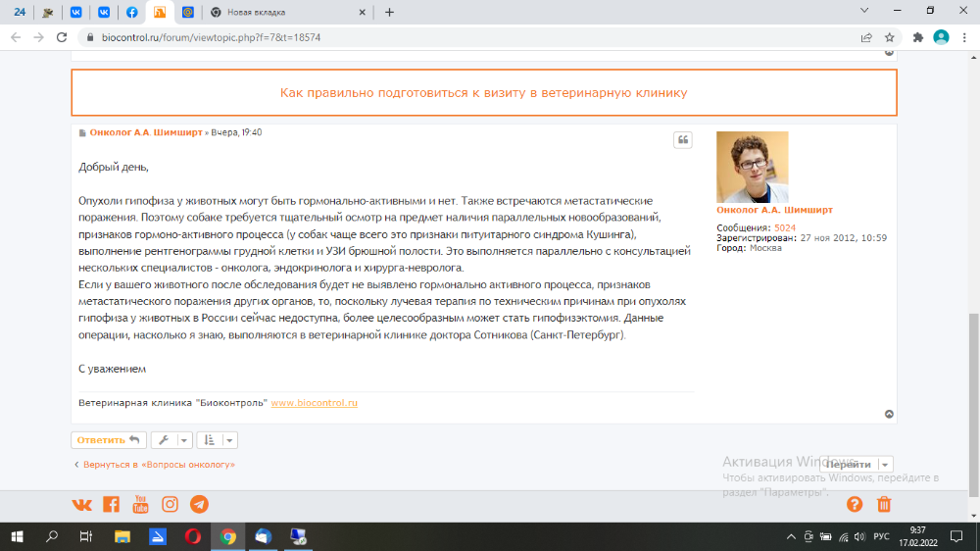The width and height of the screenshot is (980, 551).
Task: Open the VK social link in footer
Action: pyautogui.click(x=82, y=504)
